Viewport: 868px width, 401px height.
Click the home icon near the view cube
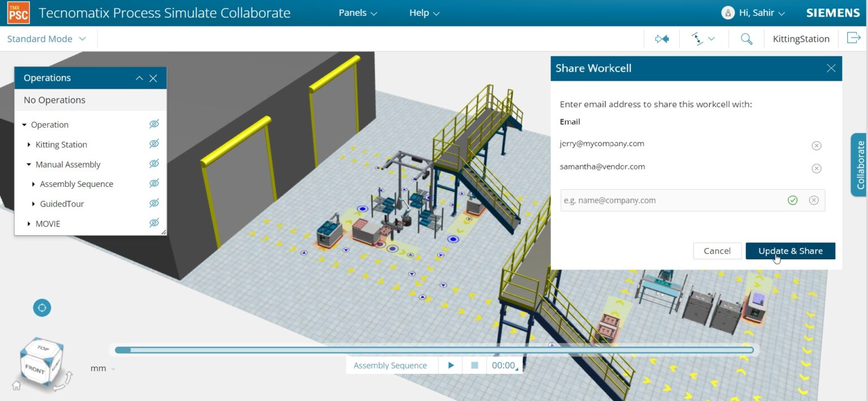tap(17, 385)
